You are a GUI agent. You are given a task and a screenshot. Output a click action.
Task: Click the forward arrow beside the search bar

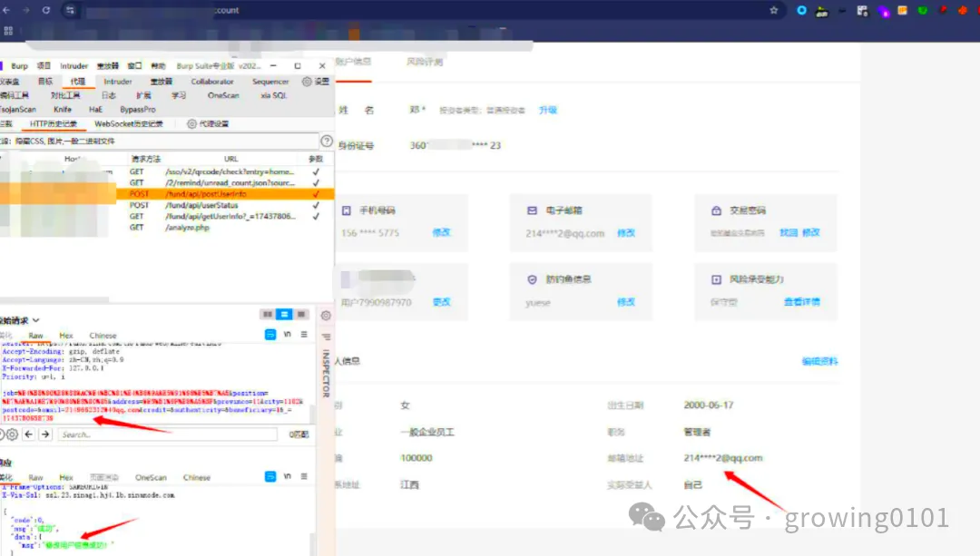tap(45, 434)
